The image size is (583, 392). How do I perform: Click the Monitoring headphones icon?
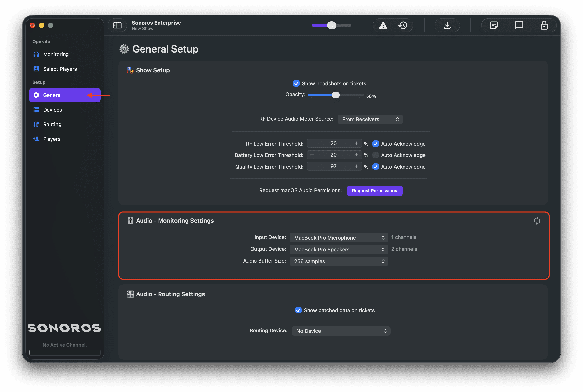36,54
